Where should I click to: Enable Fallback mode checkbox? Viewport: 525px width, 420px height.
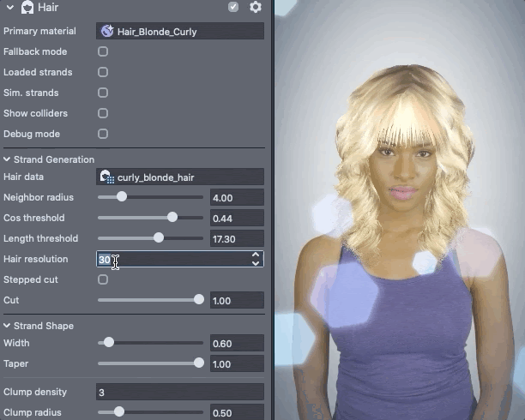[103, 51]
